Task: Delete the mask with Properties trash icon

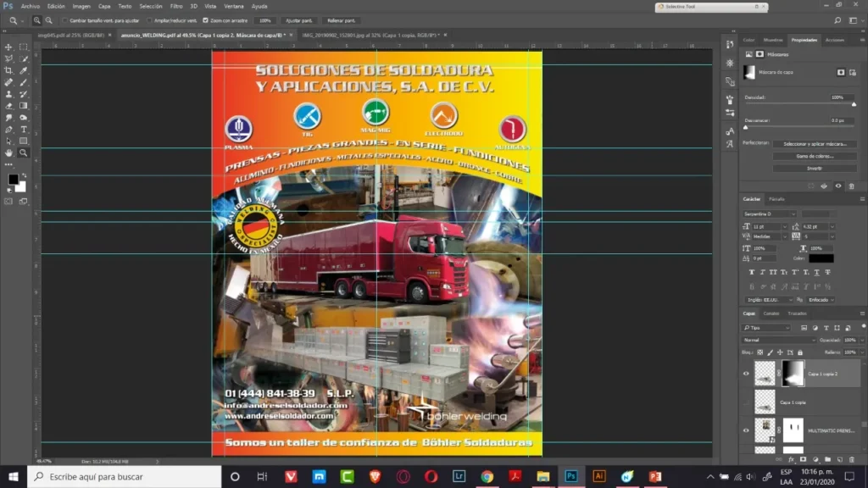Action: tap(851, 186)
